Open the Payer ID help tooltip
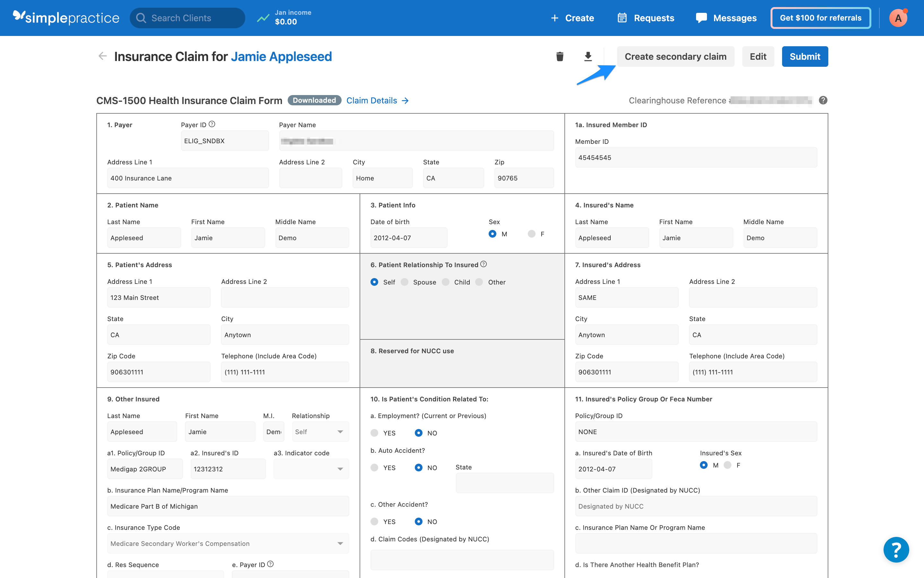The image size is (924, 578). click(213, 124)
